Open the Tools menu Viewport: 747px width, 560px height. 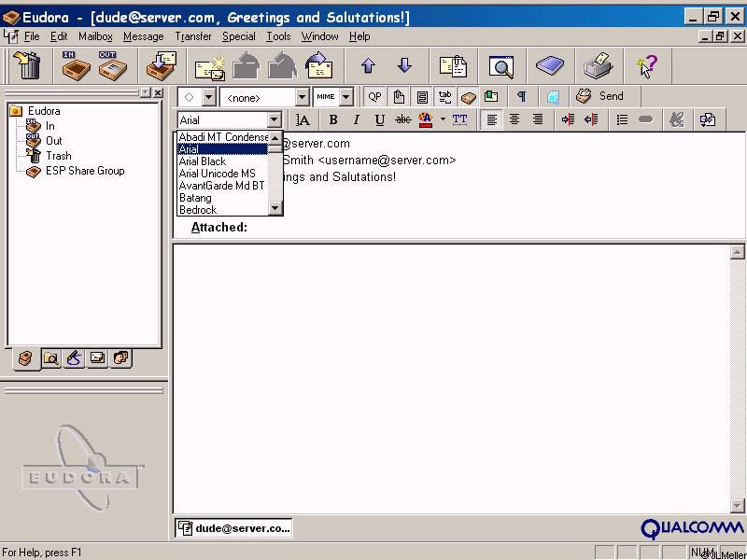278,36
